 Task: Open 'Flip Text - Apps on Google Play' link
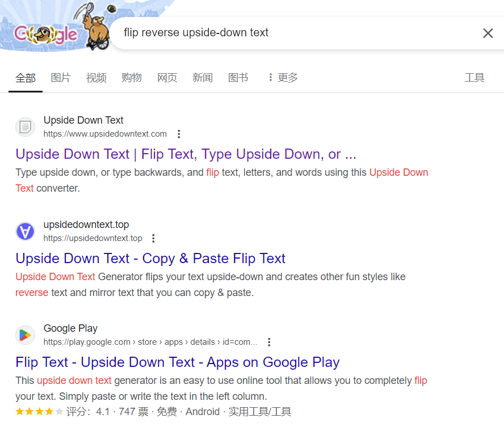tap(177, 362)
